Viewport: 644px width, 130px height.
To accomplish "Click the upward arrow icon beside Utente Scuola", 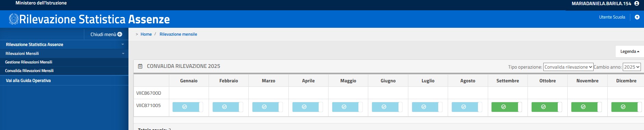I will (x=637, y=17).
